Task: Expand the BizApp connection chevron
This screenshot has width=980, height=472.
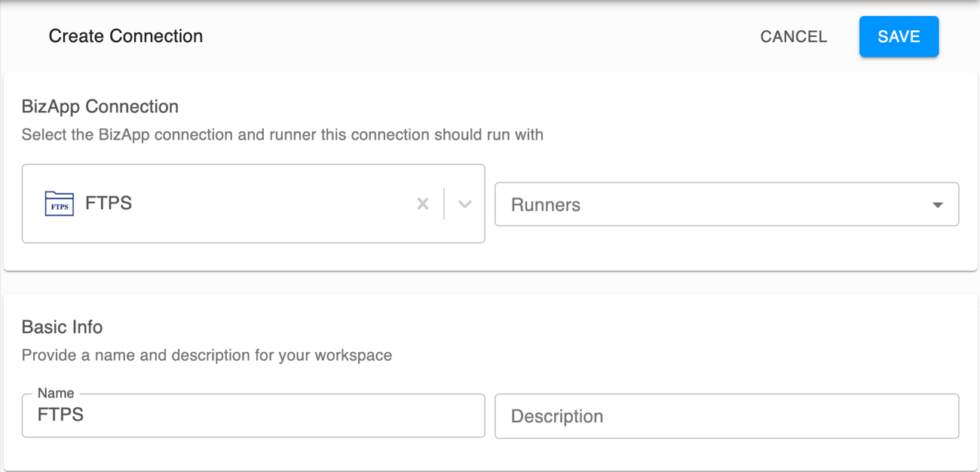Action: tap(464, 204)
